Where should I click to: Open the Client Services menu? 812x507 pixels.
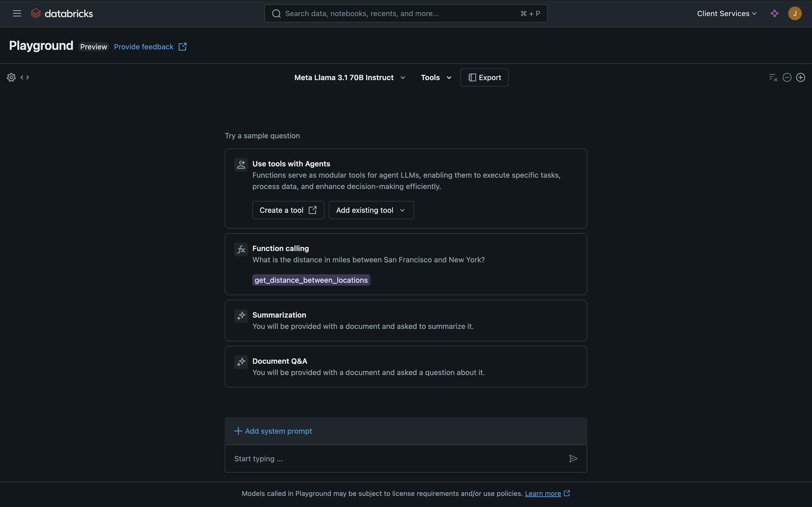pyautogui.click(x=726, y=13)
